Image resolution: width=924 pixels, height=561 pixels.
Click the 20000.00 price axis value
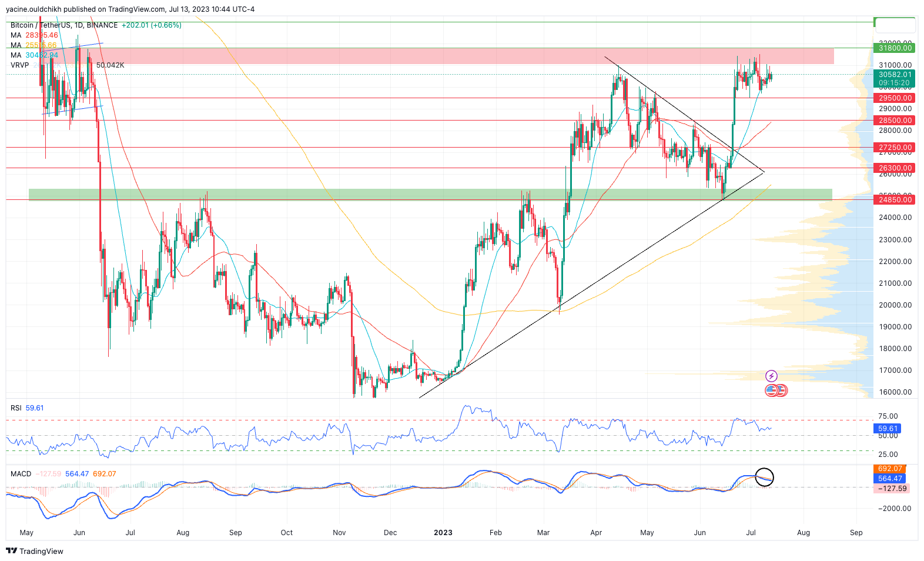[x=895, y=305]
